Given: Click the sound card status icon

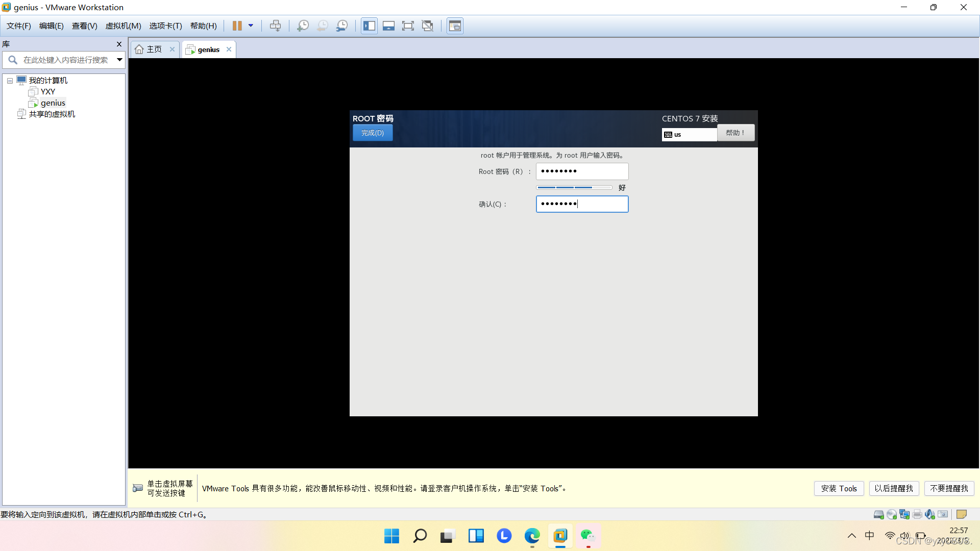Looking at the screenshot, I should [x=930, y=515].
